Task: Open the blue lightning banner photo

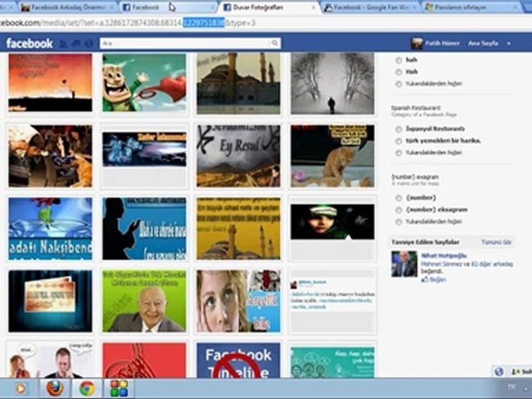Action: click(x=144, y=149)
